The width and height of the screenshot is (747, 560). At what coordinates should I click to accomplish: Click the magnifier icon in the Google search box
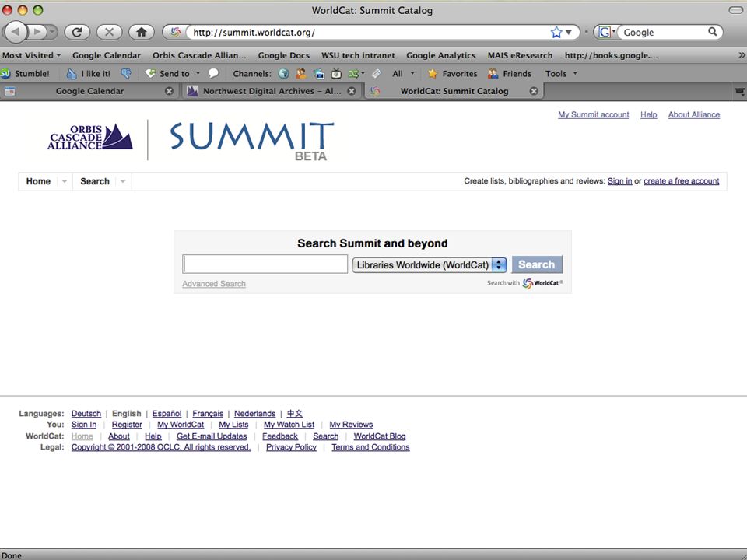click(x=712, y=32)
